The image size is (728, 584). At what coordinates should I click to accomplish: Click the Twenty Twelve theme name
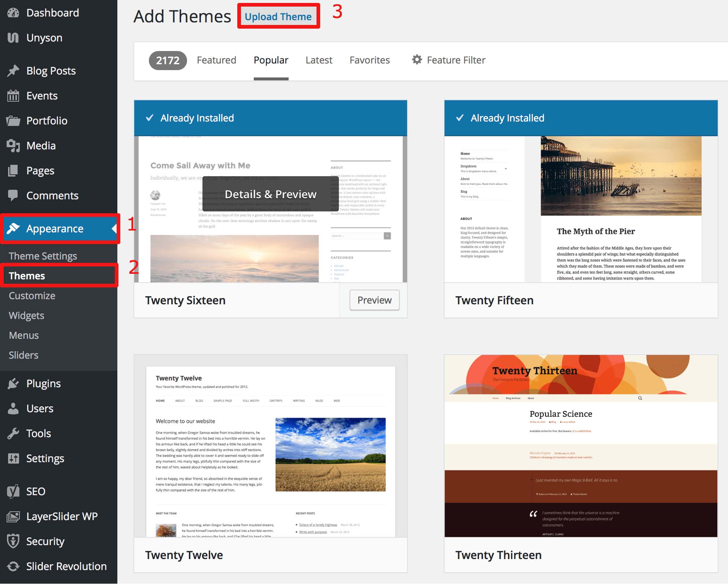point(184,555)
